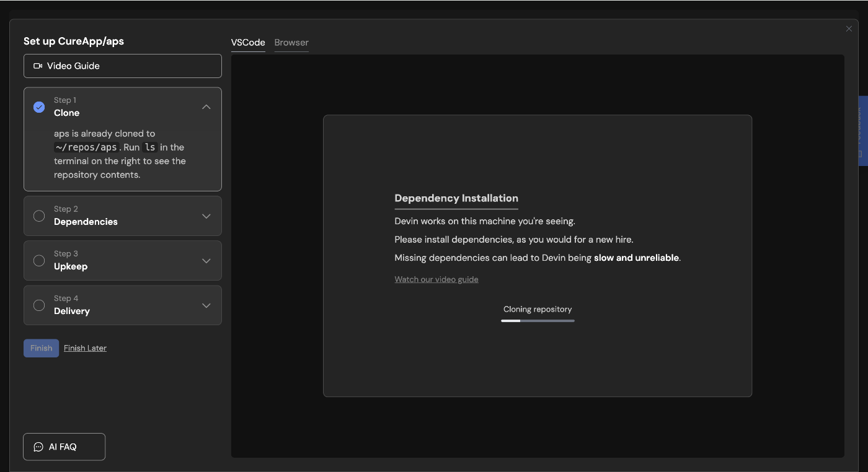
Task: Click the ~/repos/aps path text
Action: tap(86, 147)
